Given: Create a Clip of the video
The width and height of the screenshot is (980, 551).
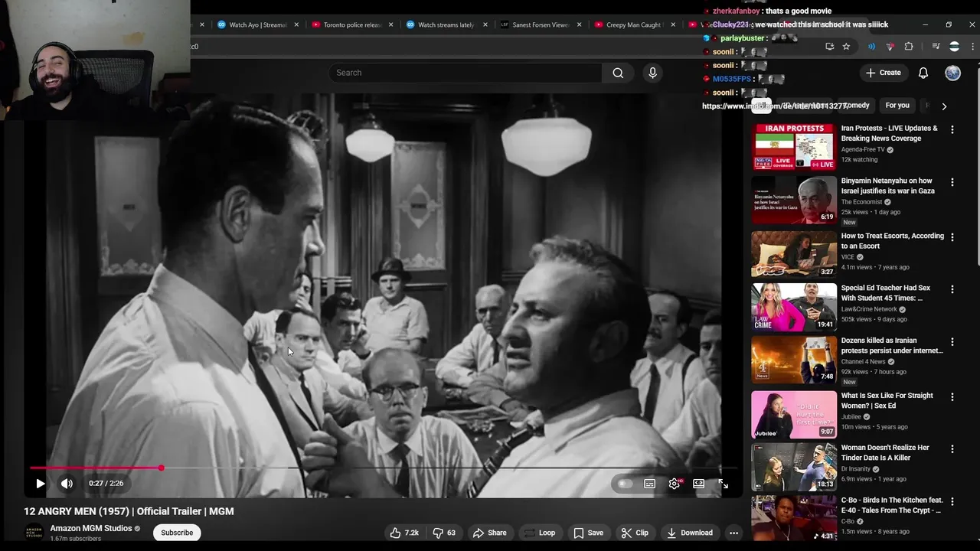Looking at the screenshot, I should tap(635, 533).
